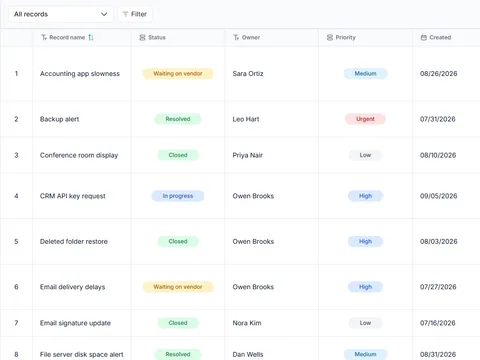Click created date 07/31/2026
The image size is (480, 360).
pyautogui.click(x=438, y=119)
